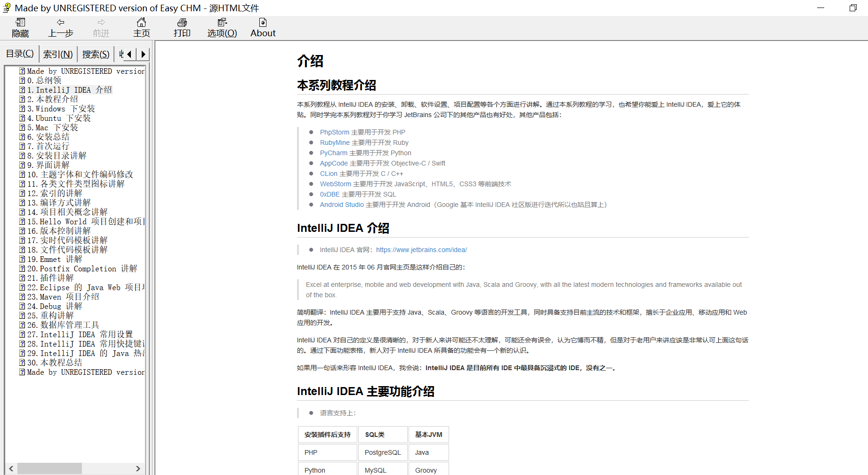This screenshot has width=868, height=475.
Task: Open the https://www.jetbrains.com/idea/ link
Action: (421, 250)
